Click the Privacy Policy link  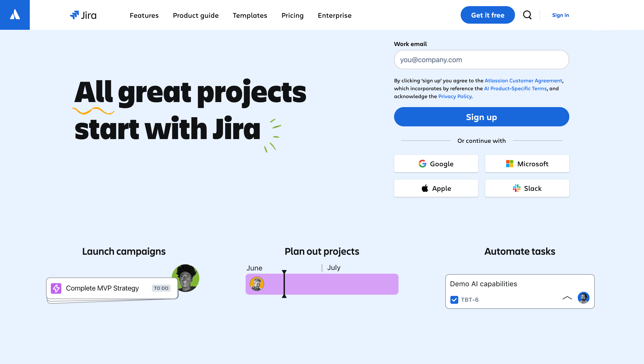click(455, 96)
